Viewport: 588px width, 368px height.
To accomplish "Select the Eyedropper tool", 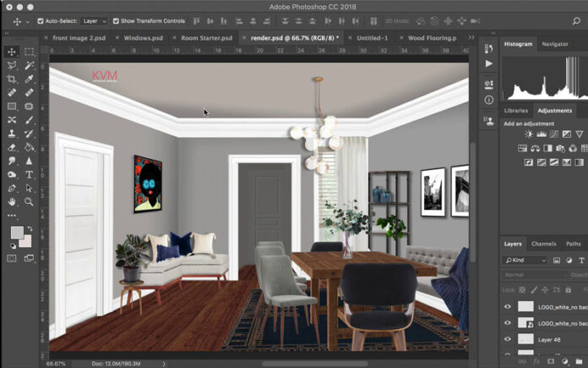I will (x=29, y=79).
